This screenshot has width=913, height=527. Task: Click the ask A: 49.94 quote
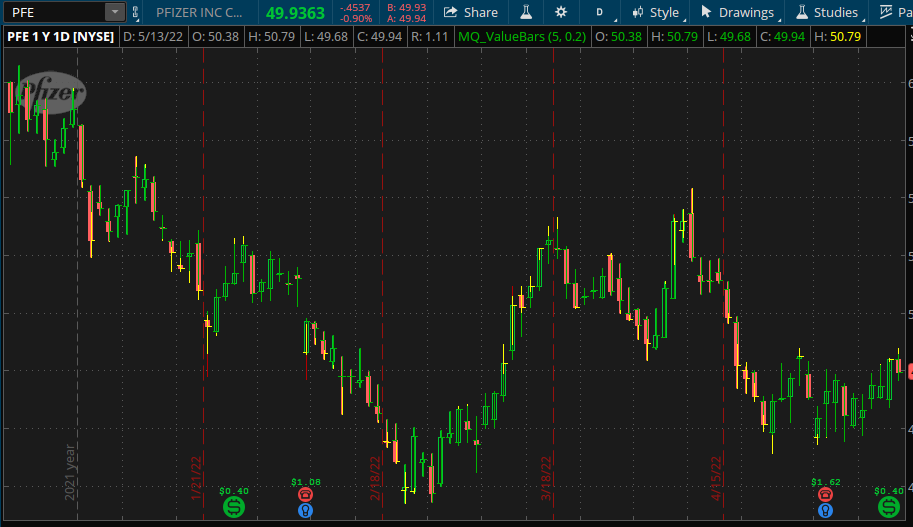click(406, 18)
